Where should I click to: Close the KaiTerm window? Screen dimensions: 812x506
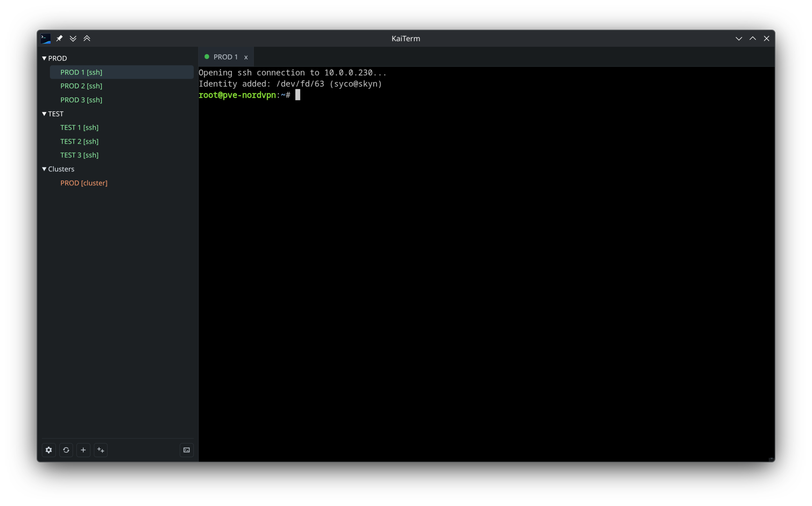(x=766, y=38)
